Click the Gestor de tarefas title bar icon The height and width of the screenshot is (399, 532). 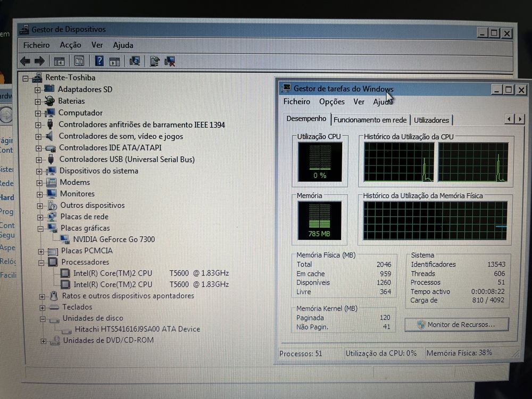point(286,88)
